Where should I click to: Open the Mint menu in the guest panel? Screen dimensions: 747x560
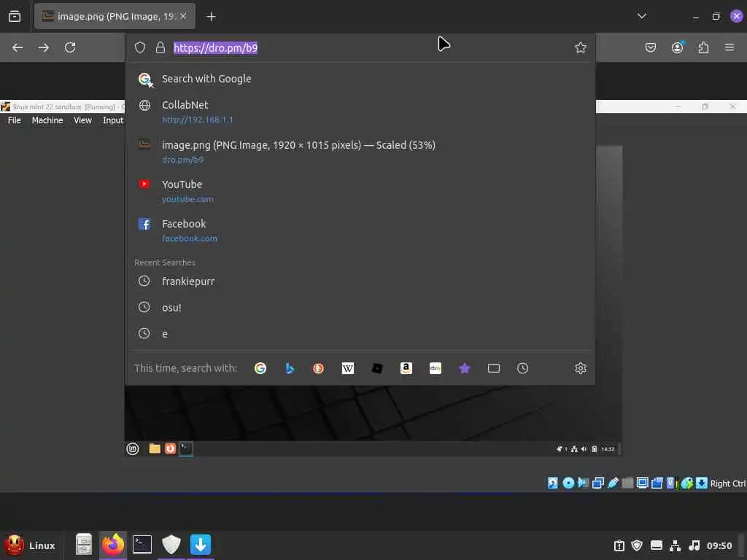[x=133, y=448]
